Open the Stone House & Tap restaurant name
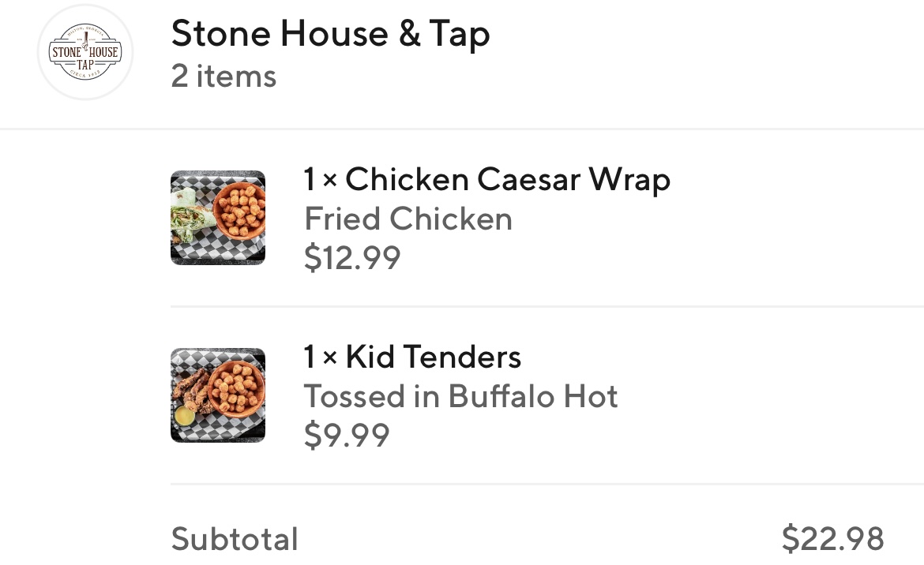Screen dimensions: 924x565 pos(330,34)
